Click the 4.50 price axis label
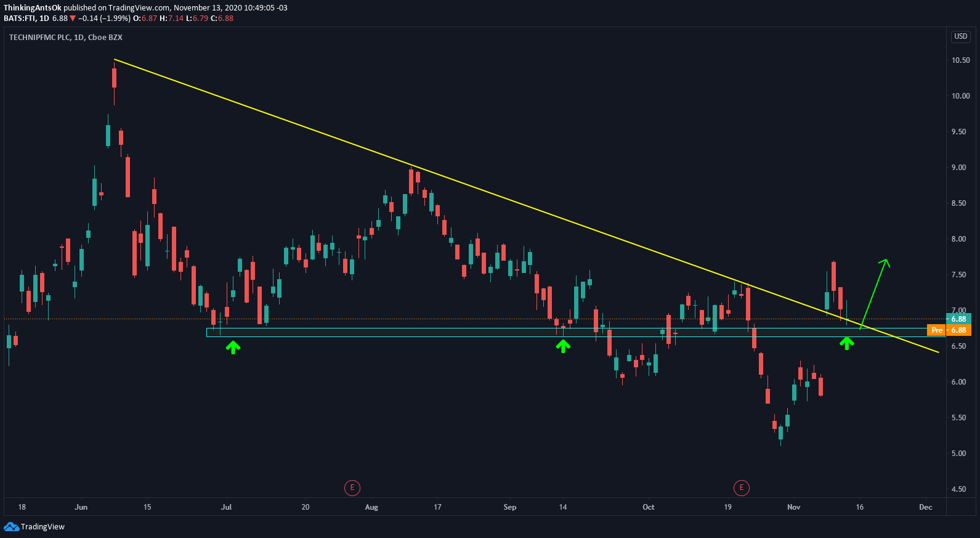 pyautogui.click(x=958, y=489)
